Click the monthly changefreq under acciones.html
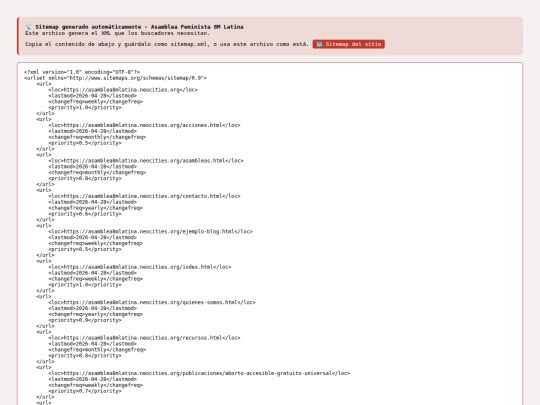540x405 pixels. 97,137
